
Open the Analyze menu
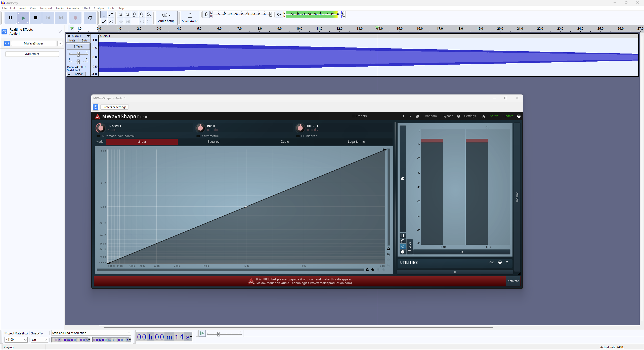(x=99, y=8)
